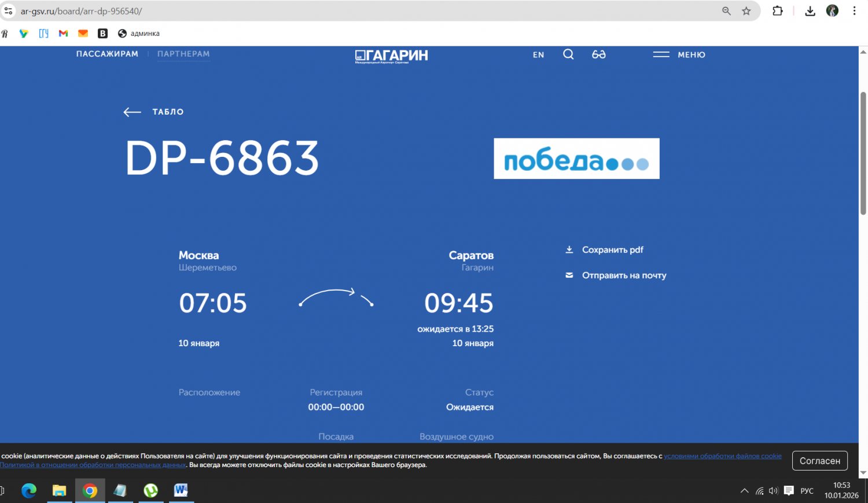Click Сохранить pdf download link
This screenshot has height=503, width=868.
click(x=612, y=250)
